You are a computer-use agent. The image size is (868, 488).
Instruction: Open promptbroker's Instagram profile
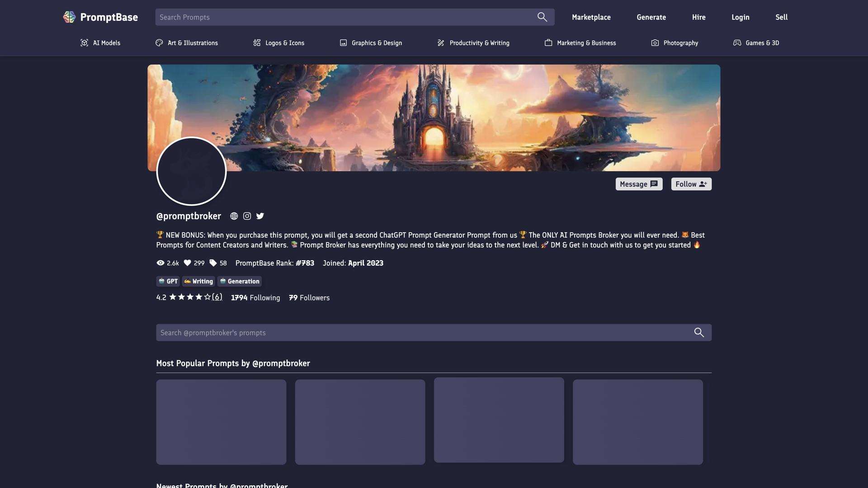click(x=247, y=216)
